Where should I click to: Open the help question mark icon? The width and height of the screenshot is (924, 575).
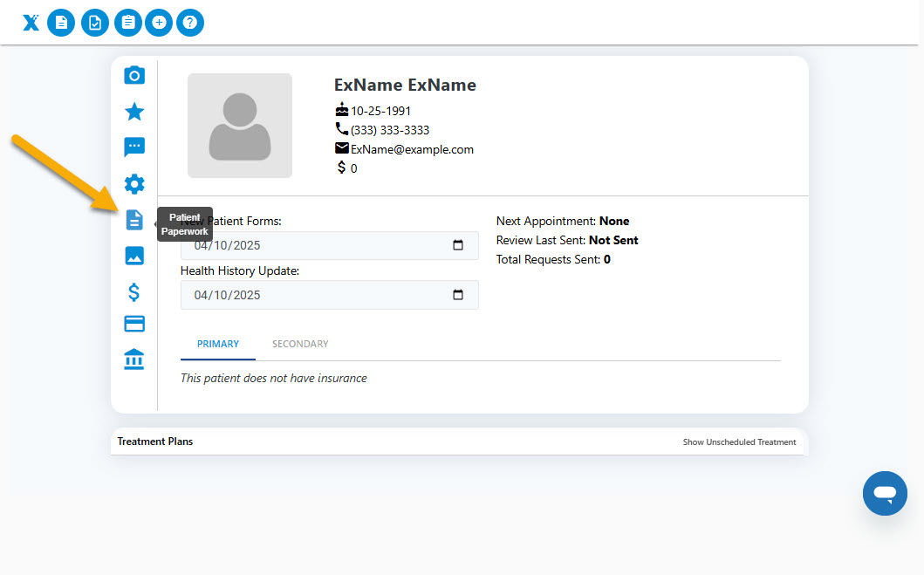point(189,23)
